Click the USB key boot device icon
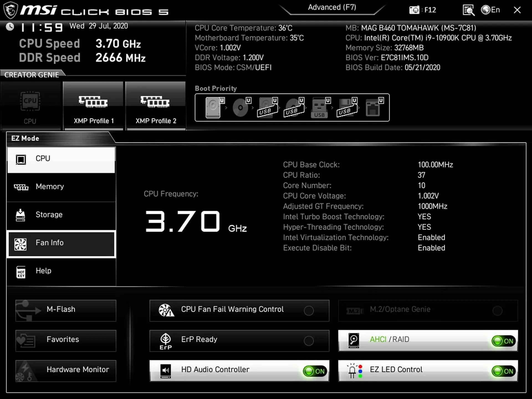This screenshot has width=532, height=399. click(x=319, y=108)
